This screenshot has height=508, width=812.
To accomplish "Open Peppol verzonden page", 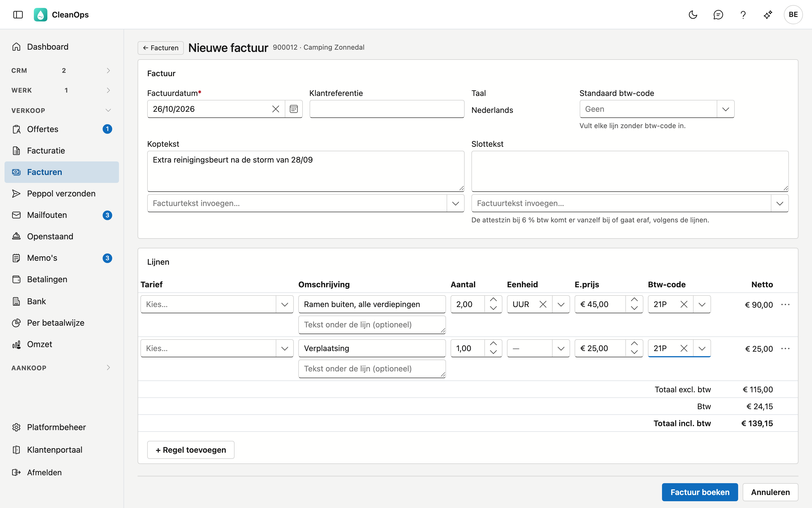I will (x=62, y=194).
